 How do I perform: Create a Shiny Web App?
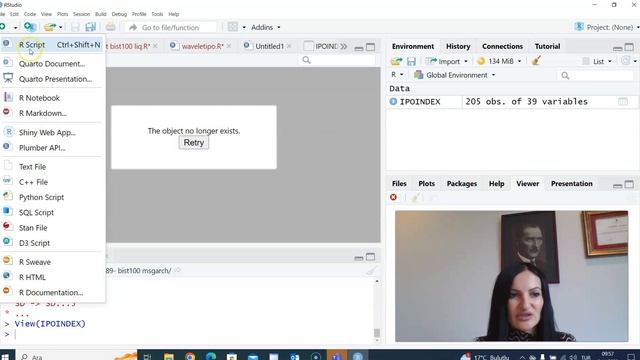coord(51,132)
